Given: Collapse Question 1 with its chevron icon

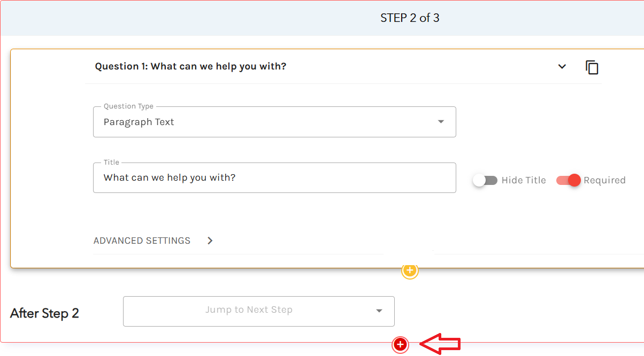Looking at the screenshot, I should pos(562,66).
